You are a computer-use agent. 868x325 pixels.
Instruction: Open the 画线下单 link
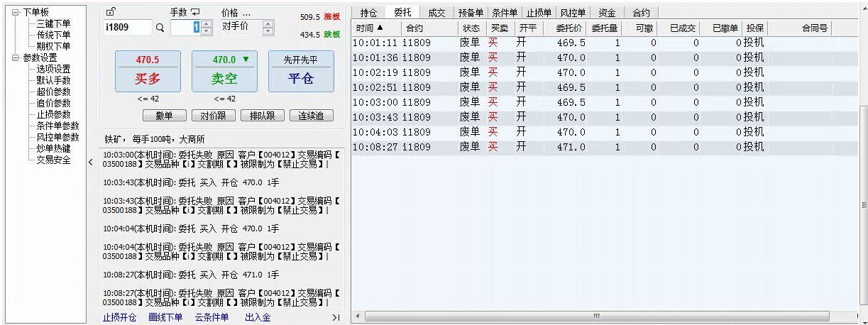coord(165,318)
